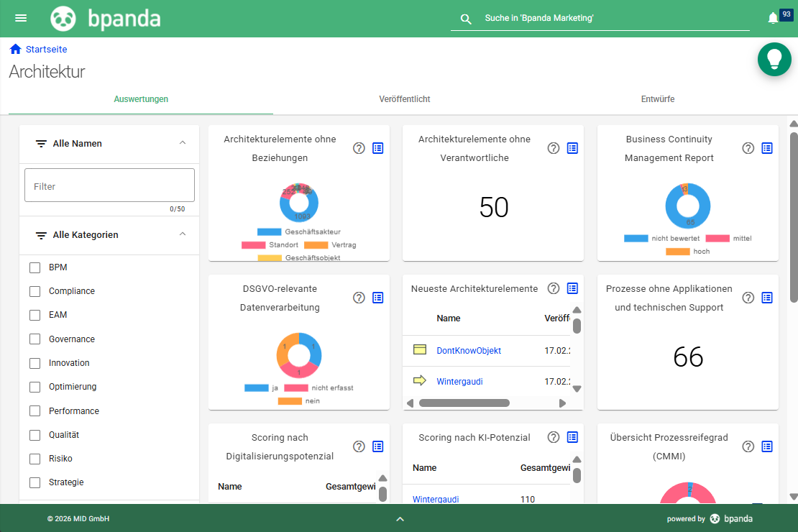Click the footer collapse chevron
The height and width of the screenshot is (532, 798).
click(x=400, y=518)
